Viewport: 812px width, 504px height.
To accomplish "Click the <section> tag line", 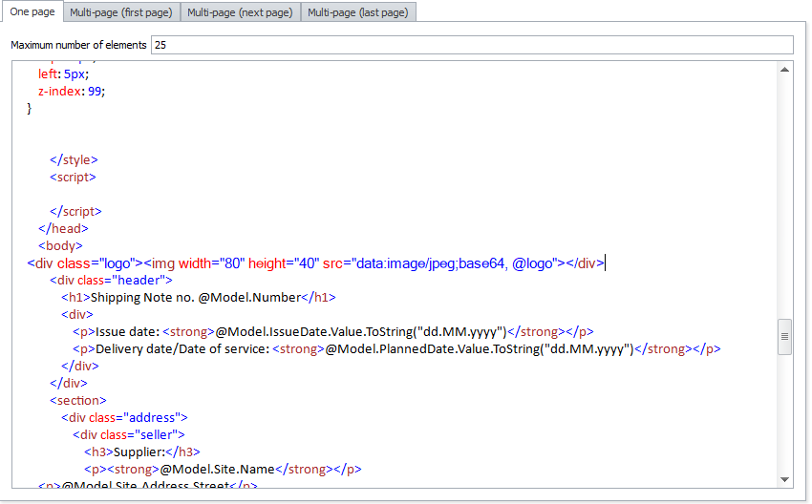I will coord(78,400).
